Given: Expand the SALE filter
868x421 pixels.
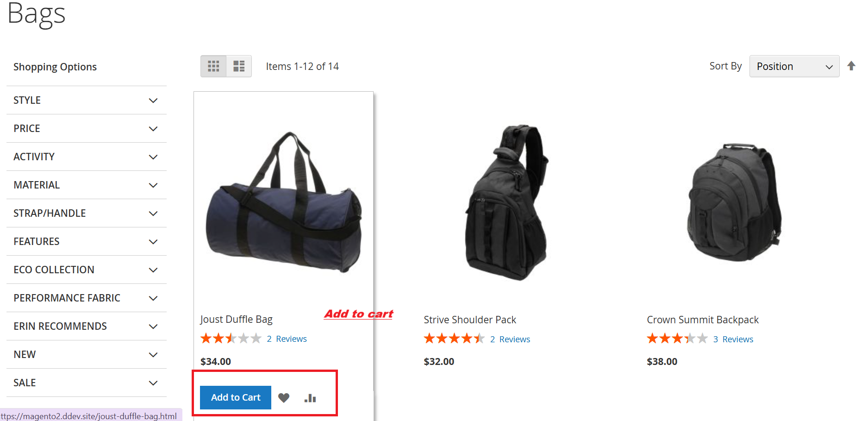Looking at the screenshot, I should click(87, 383).
